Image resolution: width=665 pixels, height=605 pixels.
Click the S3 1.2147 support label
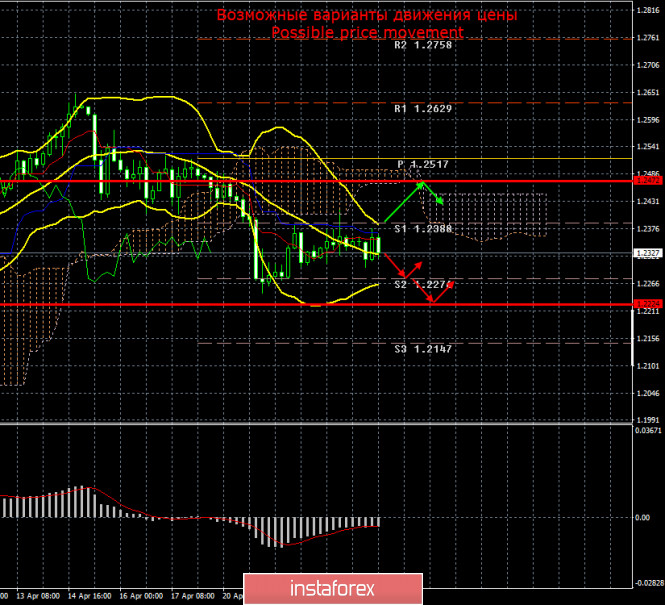click(x=426, y=349)
